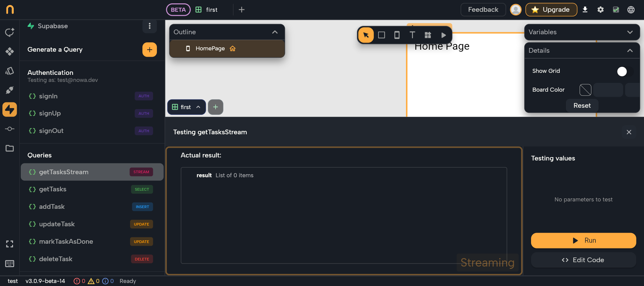Open the Supabase three-dot menu
This screenshot has height=286, width=644.
coord(150,26)
